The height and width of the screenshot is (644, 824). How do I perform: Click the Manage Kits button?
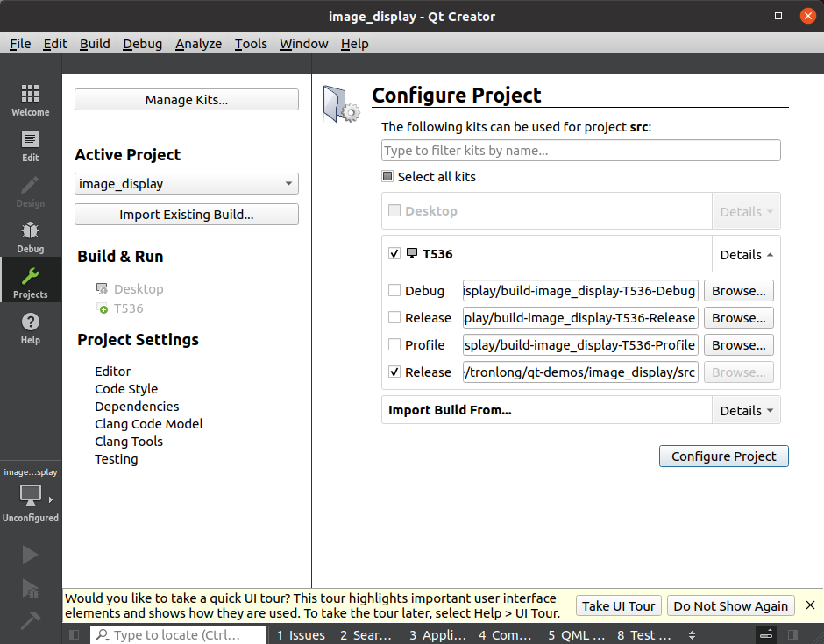(187, 100)
